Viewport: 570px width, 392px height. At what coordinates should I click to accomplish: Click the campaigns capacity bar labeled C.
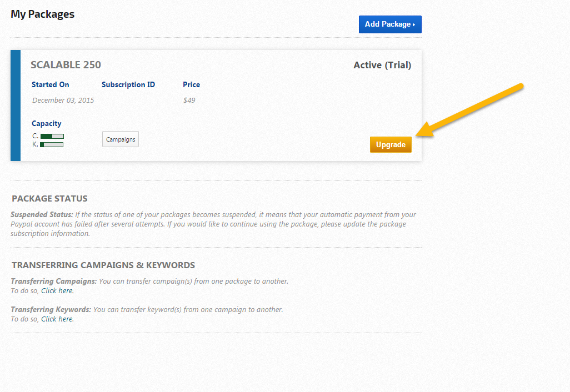pos(52,136)
